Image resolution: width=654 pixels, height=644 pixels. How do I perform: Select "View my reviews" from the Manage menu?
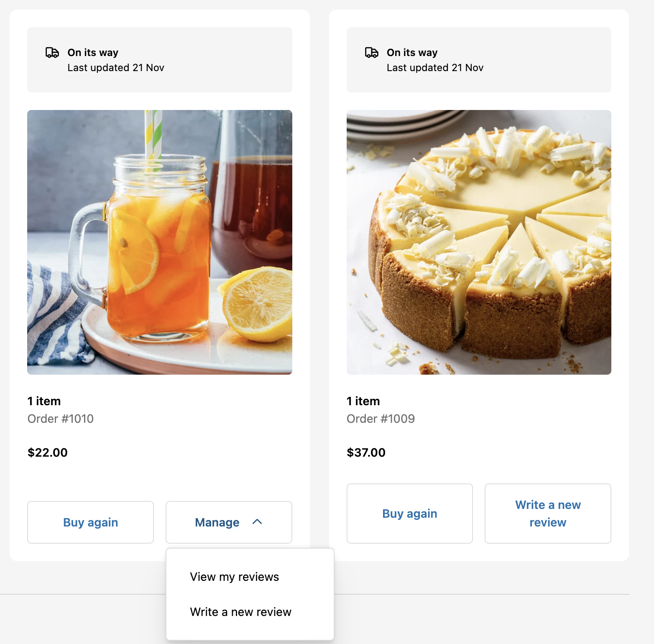tap(234, 577)
